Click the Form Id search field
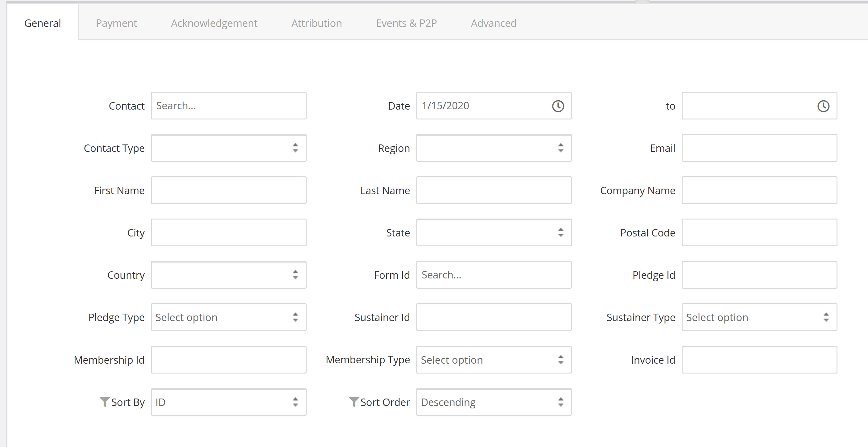Image resolution: width=868 pixels, height=447 pixels. (494, 275)
